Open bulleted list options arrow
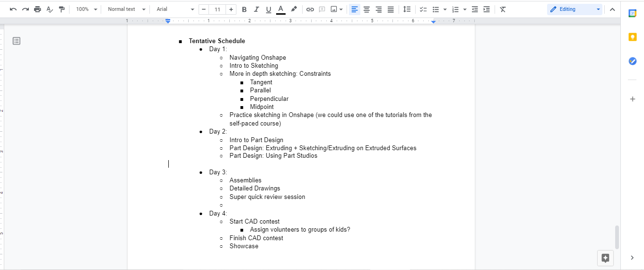 coord(445,9)
